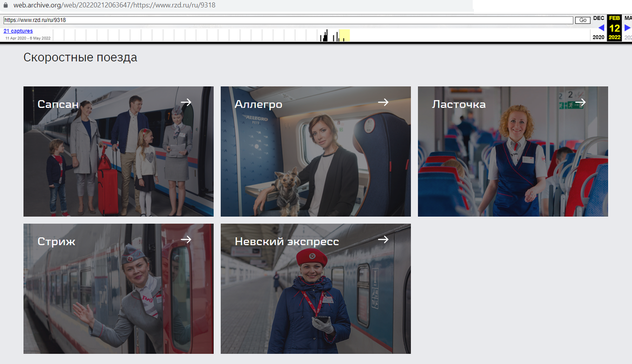Click the arrow icon on Невский экспресс card

pyautogui.click(x=383, y=239)
